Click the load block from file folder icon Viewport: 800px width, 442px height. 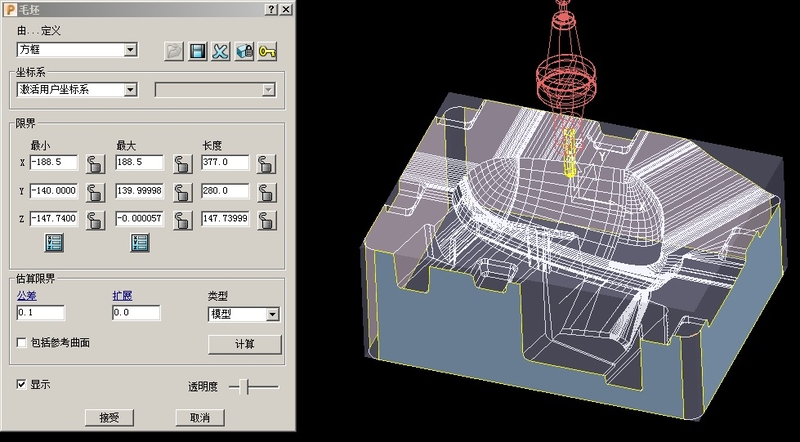174,52
